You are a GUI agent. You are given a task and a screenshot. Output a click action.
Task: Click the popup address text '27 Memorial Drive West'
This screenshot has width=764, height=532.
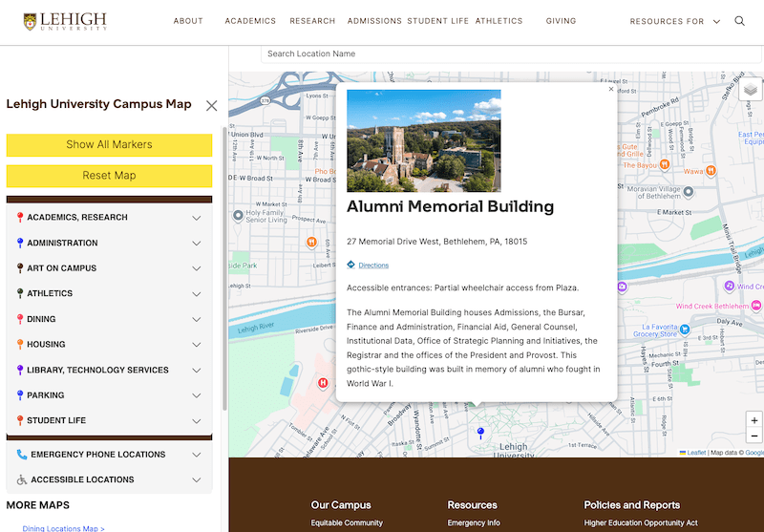tap(393, 241)
